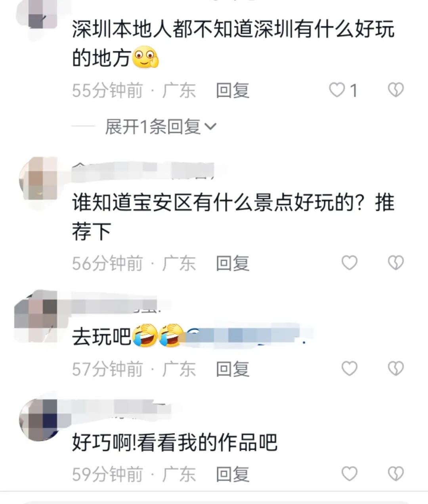Like the Shenzhen locals comment with 1 like

click(337, 90)
